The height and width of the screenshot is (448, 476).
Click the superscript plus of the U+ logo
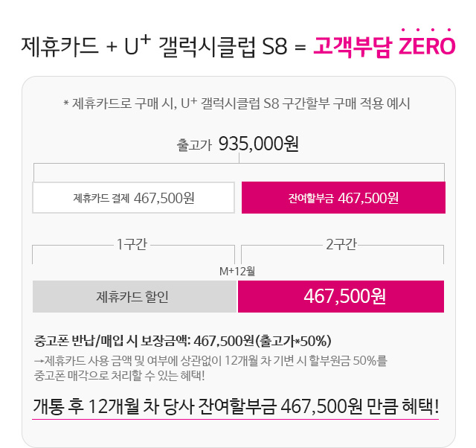tap(146, 39)
